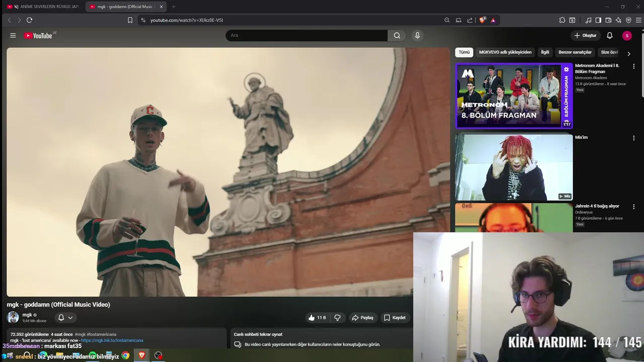Open the mgk channel avatar
The width and height of the screenshot is (644, 362).
click(x=13, y=317)
